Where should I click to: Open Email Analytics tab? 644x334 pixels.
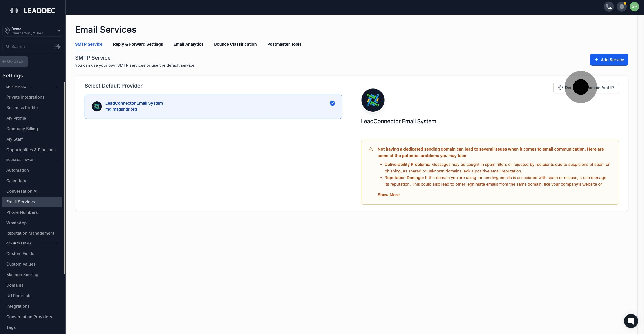188,44
